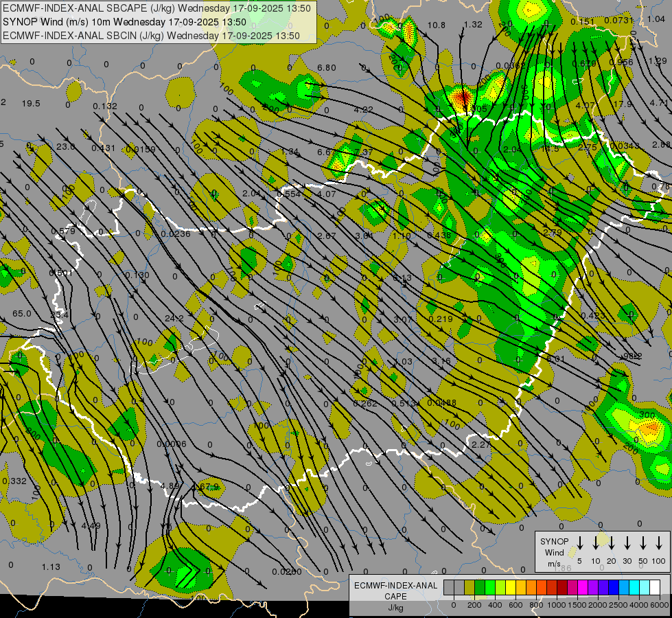Click the 'ECMWF-INDEX-ANAL CAPE J/kg' legend label

pos(395,596)
